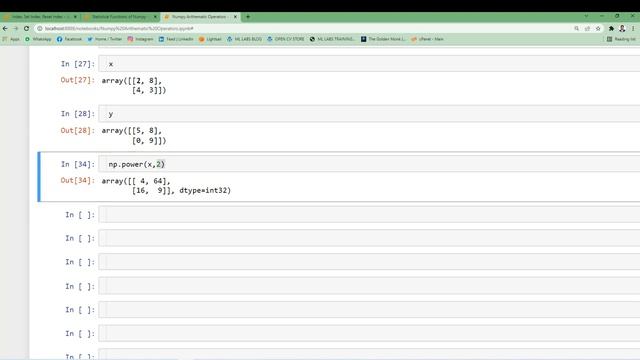The image size is (640, 360).
Task: Open a new browser tab
Action: point(248,17)
